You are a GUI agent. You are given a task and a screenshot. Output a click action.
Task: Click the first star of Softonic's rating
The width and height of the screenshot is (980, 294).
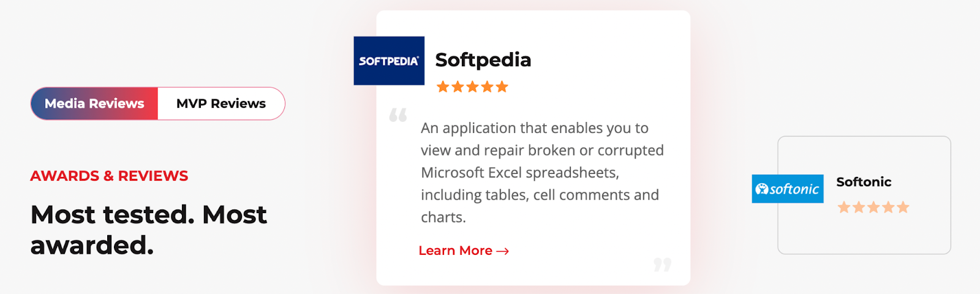coord(844,207)
